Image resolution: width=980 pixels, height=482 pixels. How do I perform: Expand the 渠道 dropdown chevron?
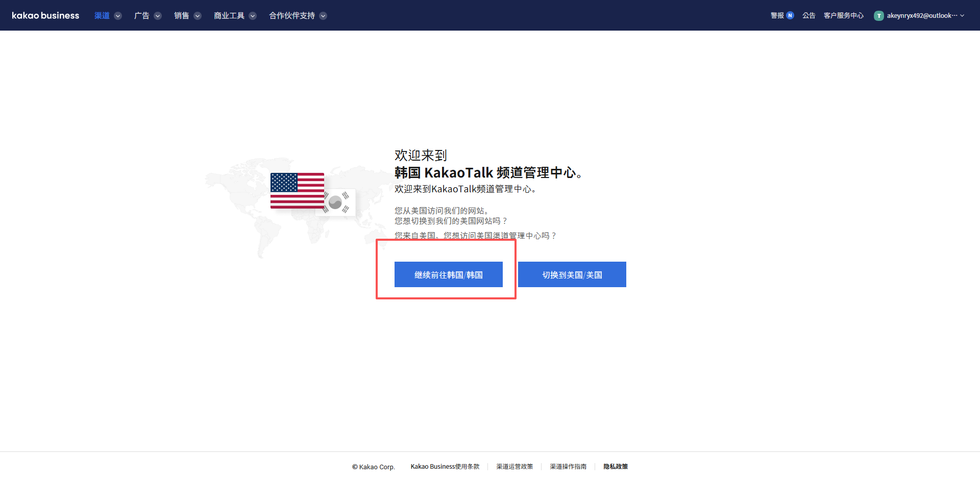click(x=118, y=16)
